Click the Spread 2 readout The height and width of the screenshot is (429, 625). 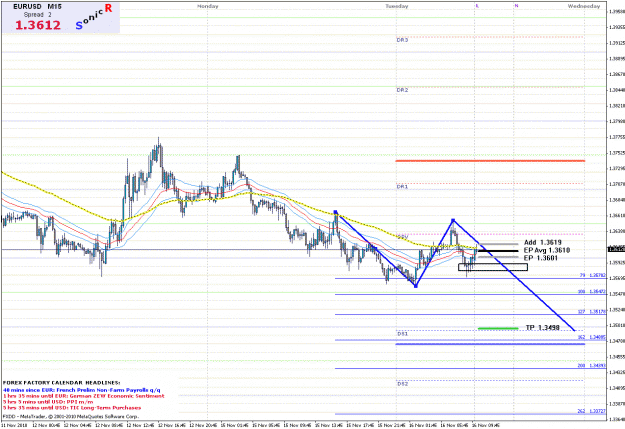coord(37,14)
